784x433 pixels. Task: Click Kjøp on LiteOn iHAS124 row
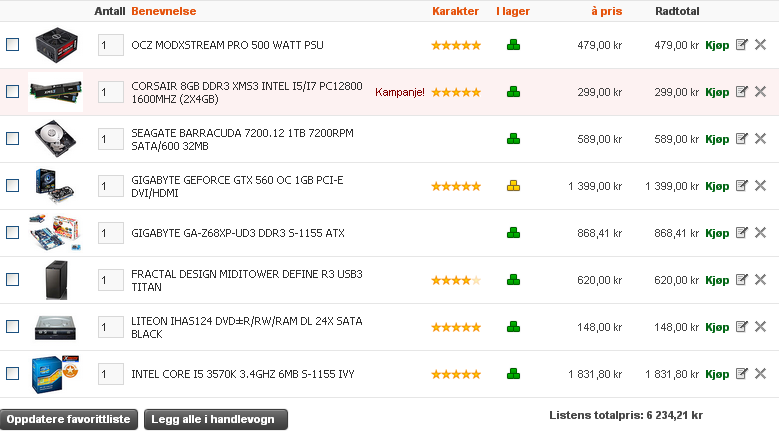717,327
